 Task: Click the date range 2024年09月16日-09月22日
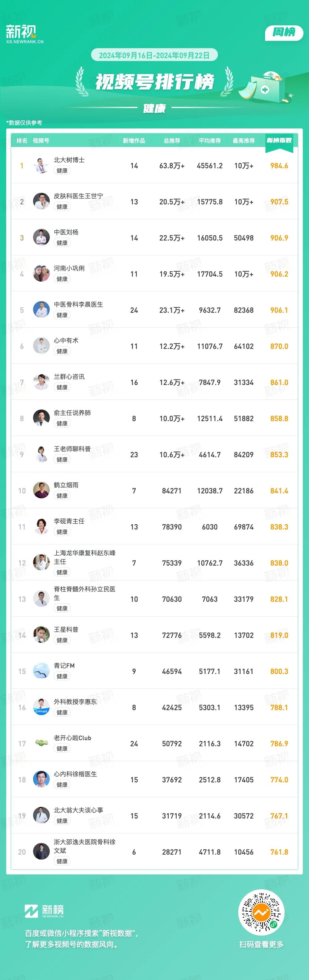[154, 55]
